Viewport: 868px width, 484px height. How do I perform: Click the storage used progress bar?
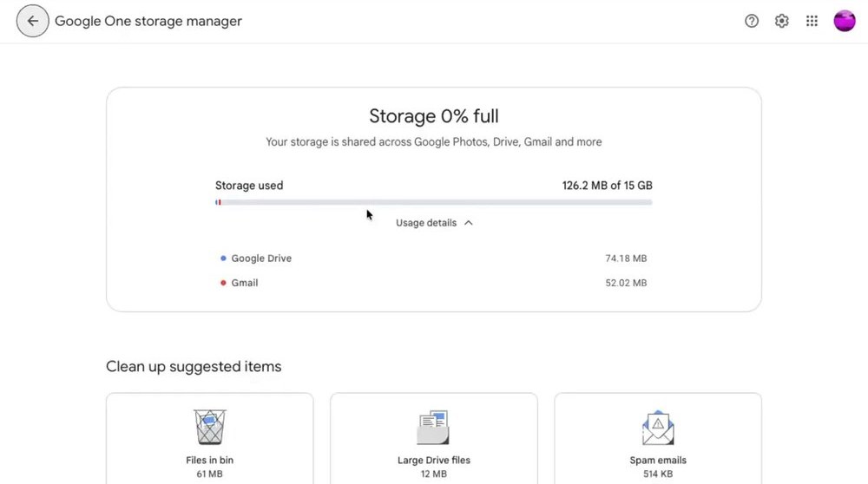[434, 202]
